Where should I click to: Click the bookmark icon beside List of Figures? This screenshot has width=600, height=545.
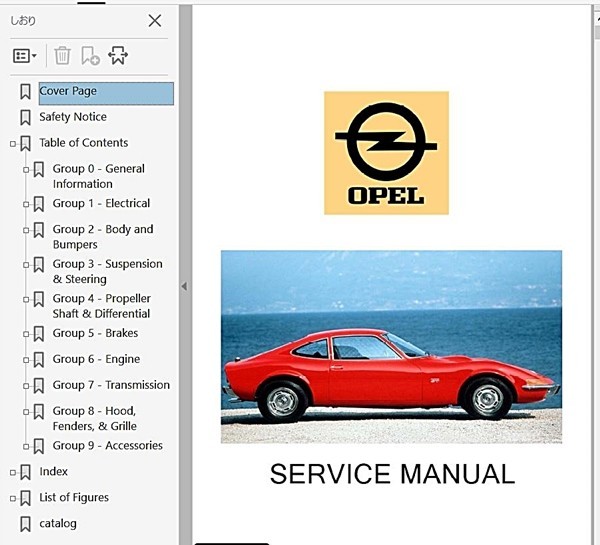[25, 498]
